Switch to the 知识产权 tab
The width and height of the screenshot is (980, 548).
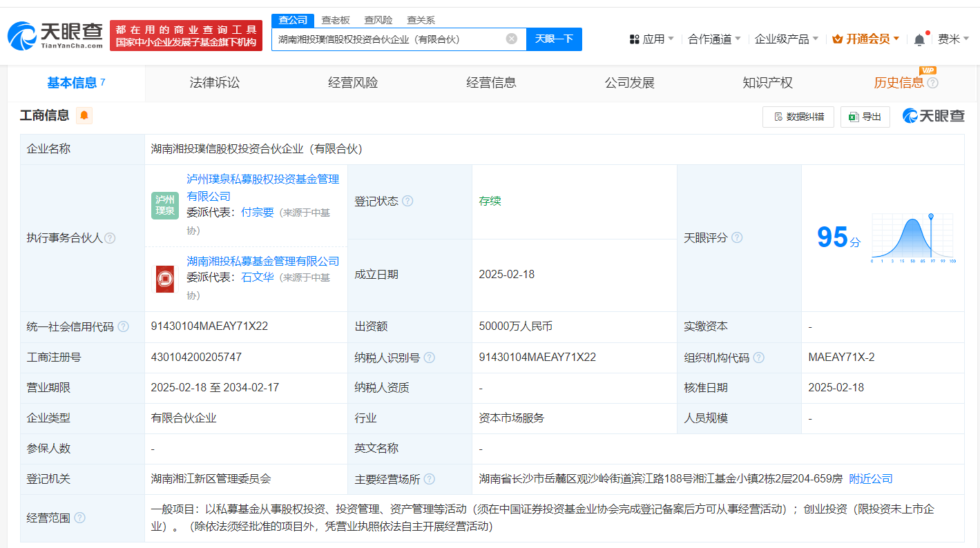pos(767,83)
